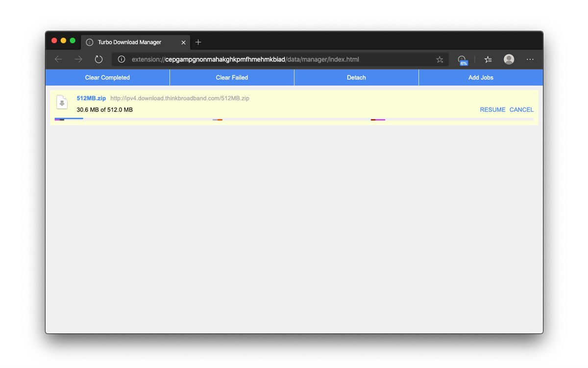The height and width of the screenshot is (368, 588).
Task: Select the Turbo Download Manager tab
Action: coord(136,42)
